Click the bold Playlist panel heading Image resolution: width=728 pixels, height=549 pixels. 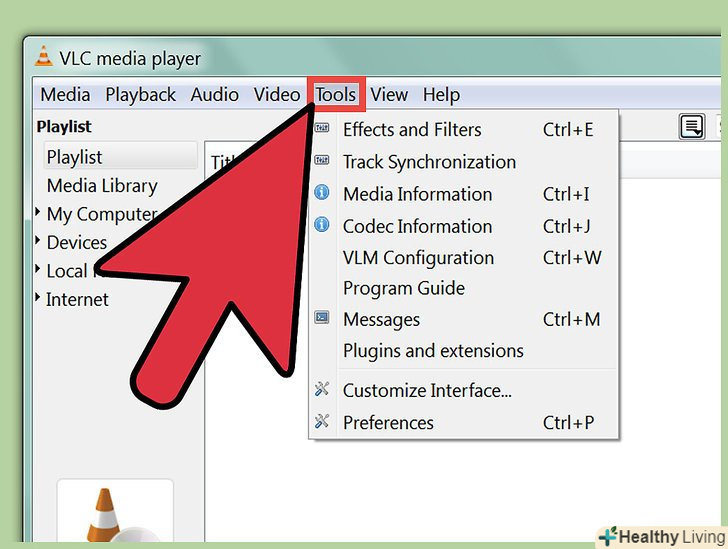pos(64,126)
